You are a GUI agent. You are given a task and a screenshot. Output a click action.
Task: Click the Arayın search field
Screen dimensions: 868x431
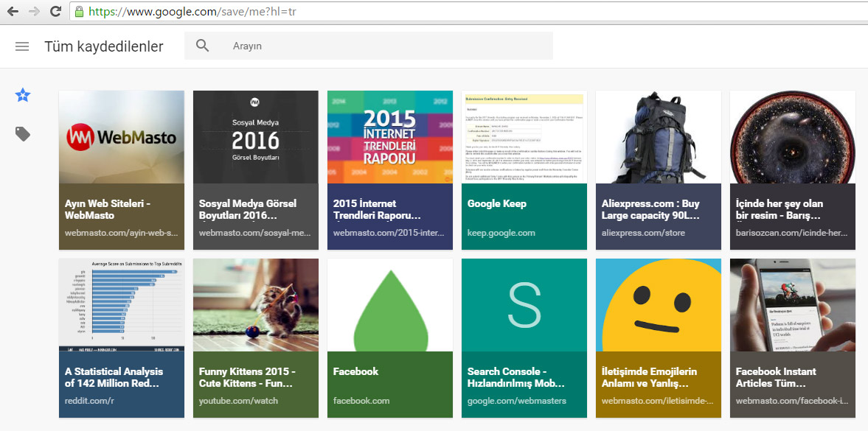[369, 46]
